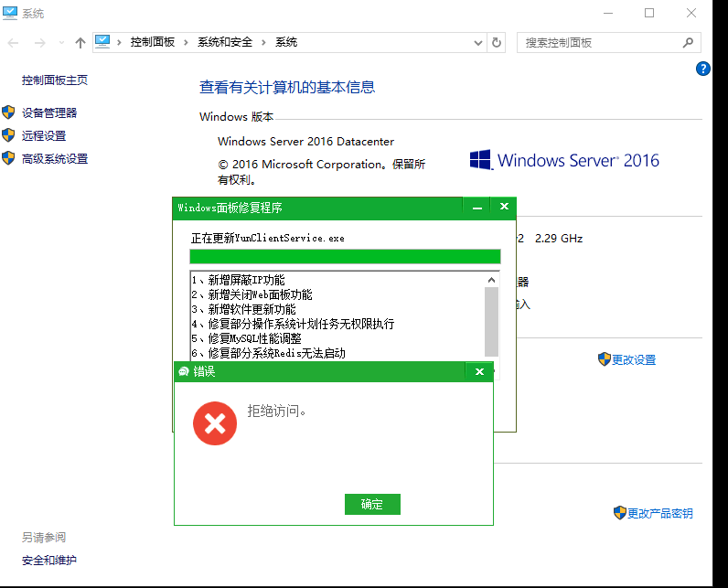This screenshot has width=728, height=588.
Task: Open 设备管理器 link
Action: coord(49,112)
